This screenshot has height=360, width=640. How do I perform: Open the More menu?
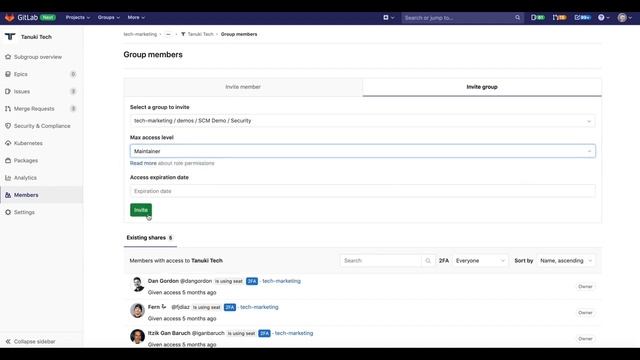pyautogui.click(x=136, y=18)
